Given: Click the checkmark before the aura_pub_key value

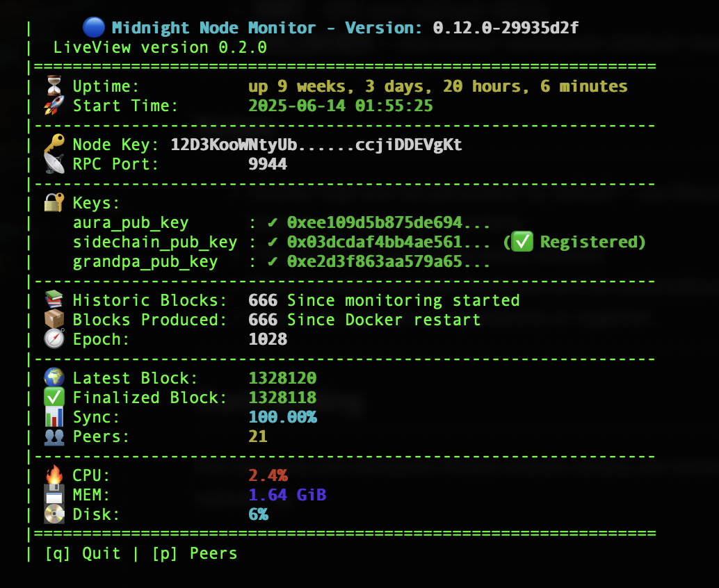Looking at the screenshot, I should coord(273,222).
